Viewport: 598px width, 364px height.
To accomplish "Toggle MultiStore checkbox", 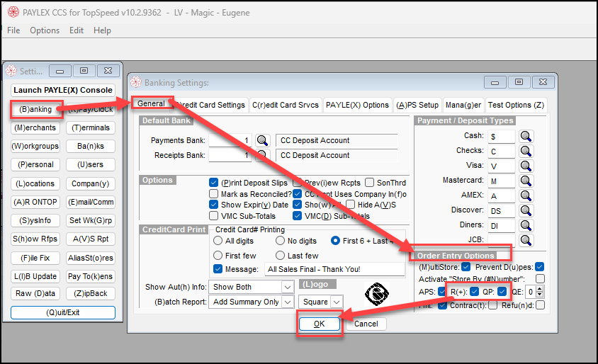I will [466, 267].
